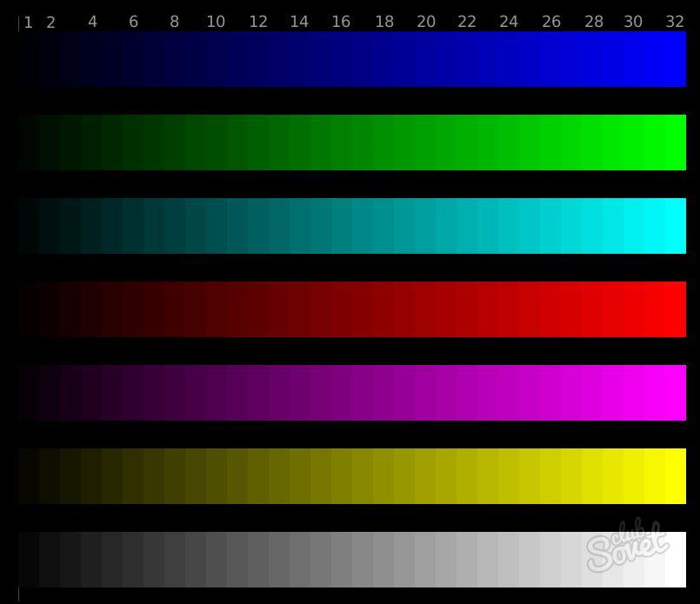Viewport: 700px width, 604px height.
Task: Choose the mid-gray swatch at step 16
Action: tap(342, 560)
